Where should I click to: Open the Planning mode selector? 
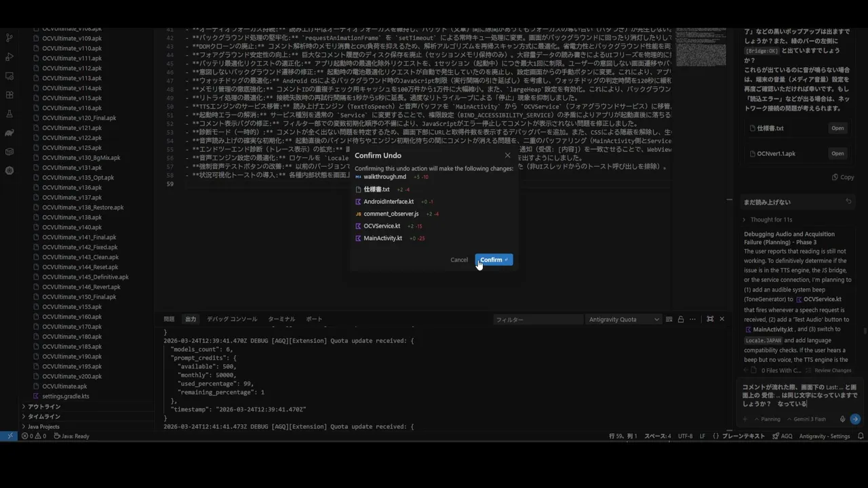coord(767,419)
